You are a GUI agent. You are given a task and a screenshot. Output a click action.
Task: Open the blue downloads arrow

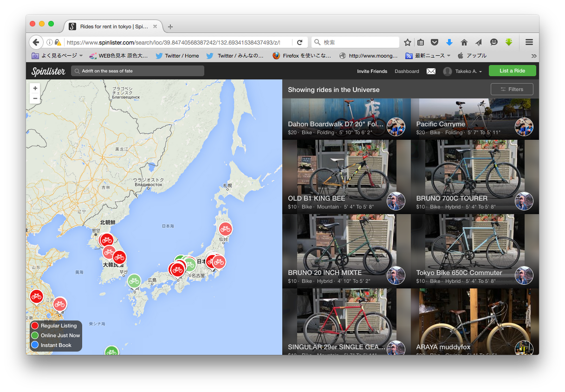[449, 42]
